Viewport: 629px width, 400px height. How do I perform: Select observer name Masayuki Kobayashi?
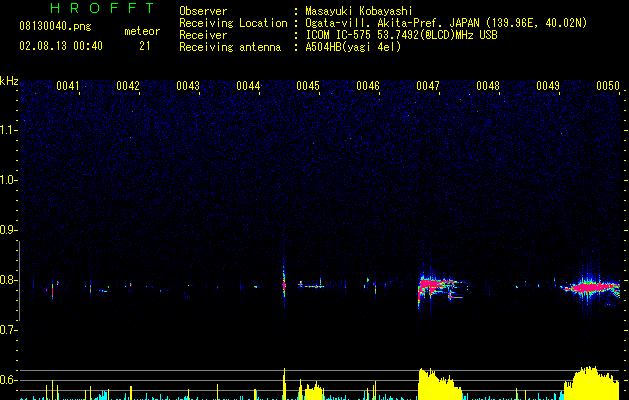[359, 11]
